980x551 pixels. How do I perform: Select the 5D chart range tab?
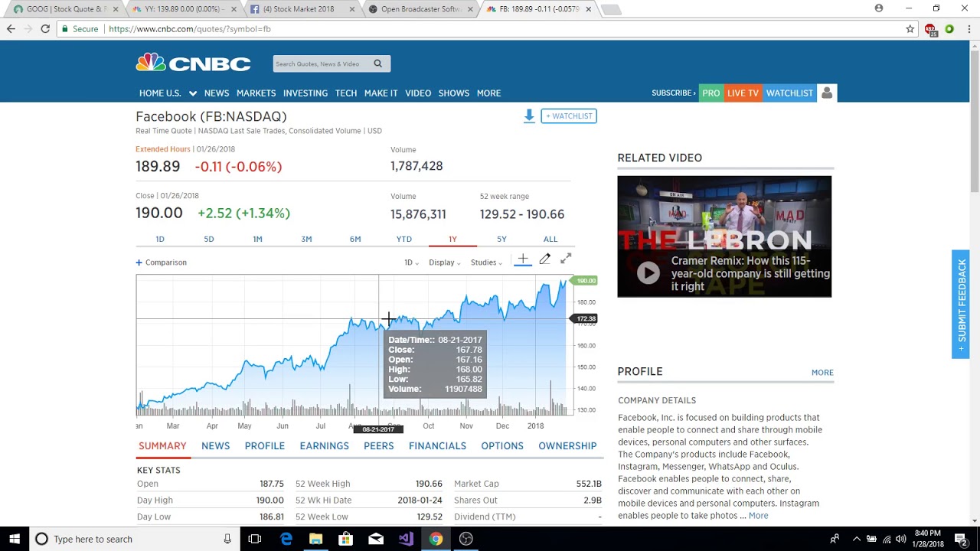[x=209, y=239]
